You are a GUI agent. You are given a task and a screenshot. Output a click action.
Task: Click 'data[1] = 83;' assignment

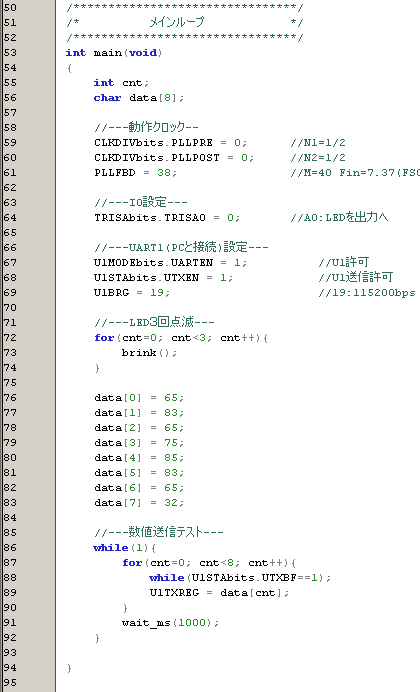(x=139, y=413)
